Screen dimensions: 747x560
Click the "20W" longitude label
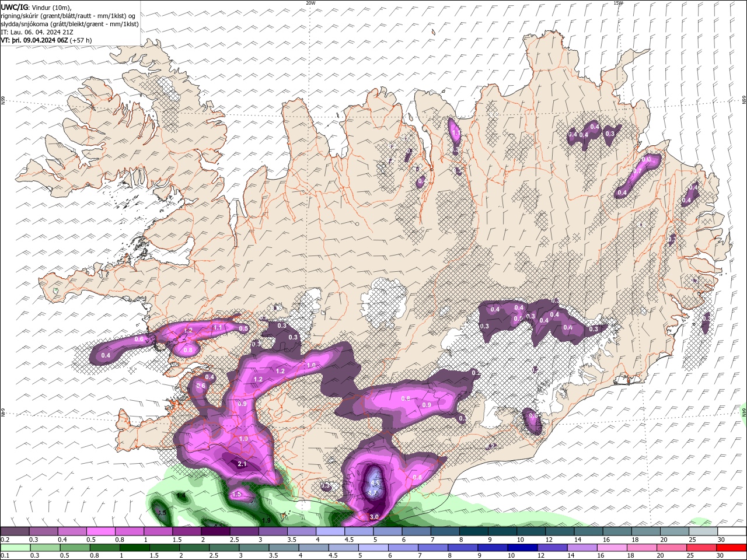(310, 3)
